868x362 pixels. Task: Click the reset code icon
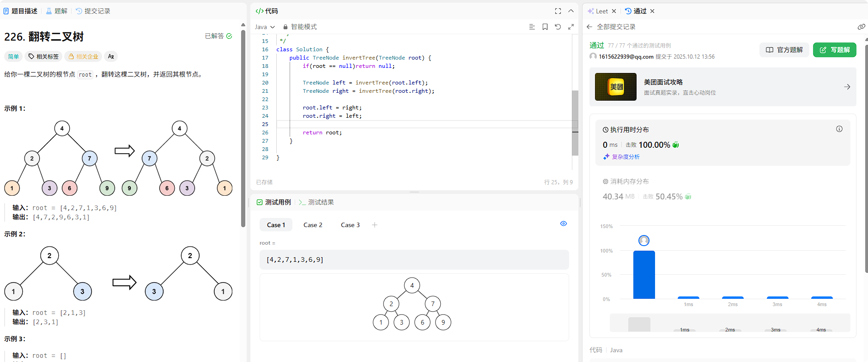click(x=558, y=27)
